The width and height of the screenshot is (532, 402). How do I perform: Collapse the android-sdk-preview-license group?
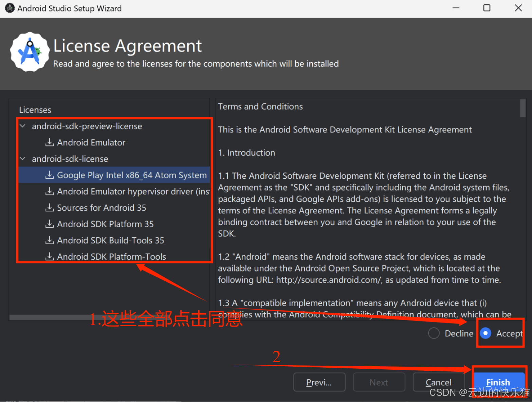point(23,126)
